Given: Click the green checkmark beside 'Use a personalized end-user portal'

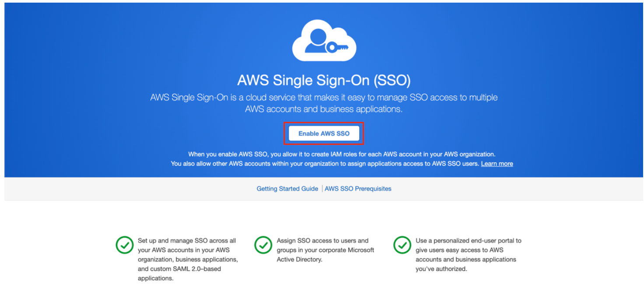Looking at the screenshot, I should 402,245.
